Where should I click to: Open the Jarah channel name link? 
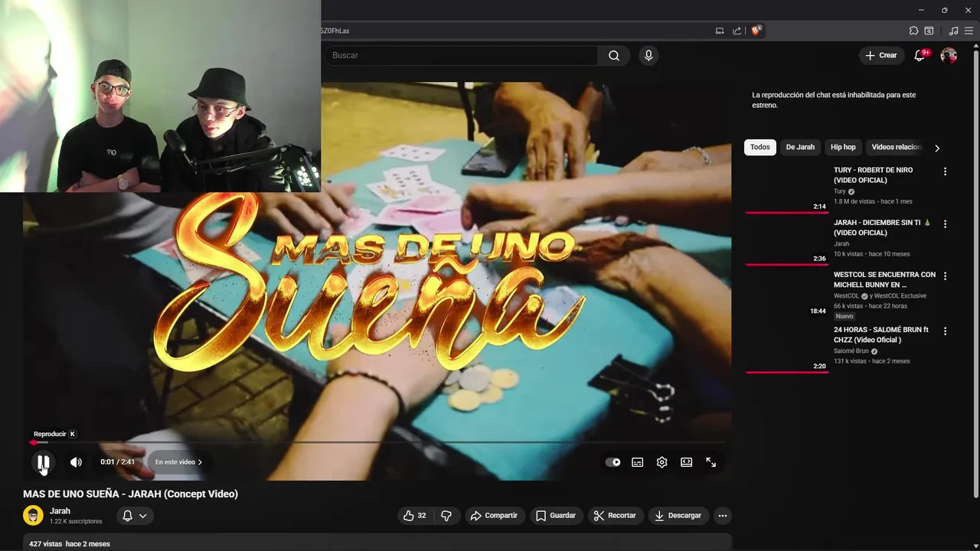(x=60, y=511)
